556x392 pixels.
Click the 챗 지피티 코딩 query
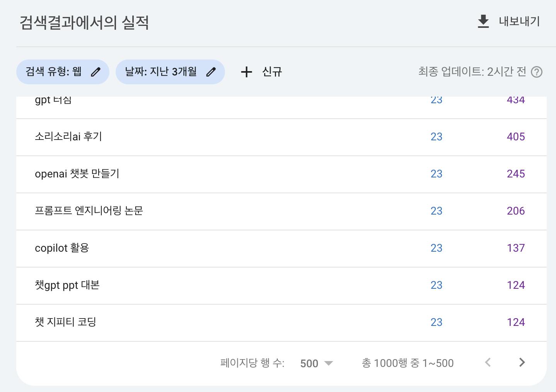tap(65, 322)
